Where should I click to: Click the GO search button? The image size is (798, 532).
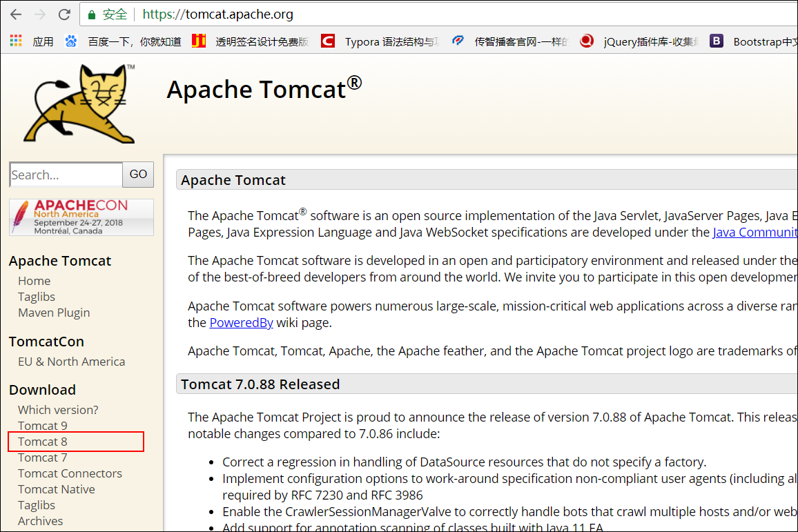138,175
